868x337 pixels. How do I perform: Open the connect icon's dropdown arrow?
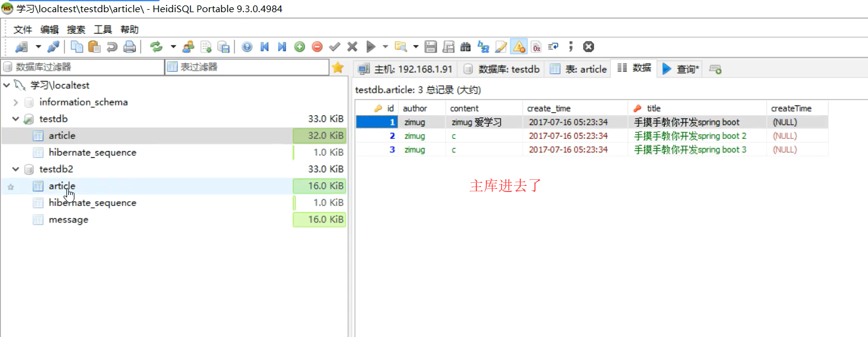click(x=38, y=46)
